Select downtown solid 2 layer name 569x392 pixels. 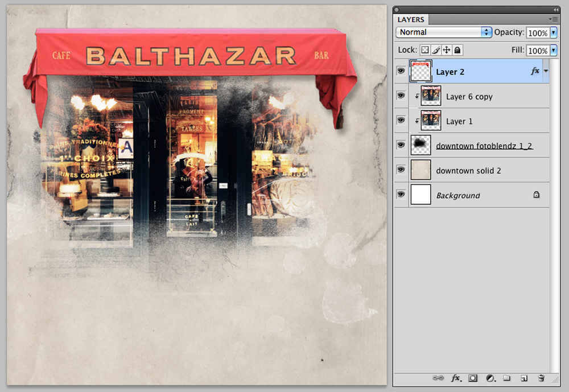coord(468,171)
